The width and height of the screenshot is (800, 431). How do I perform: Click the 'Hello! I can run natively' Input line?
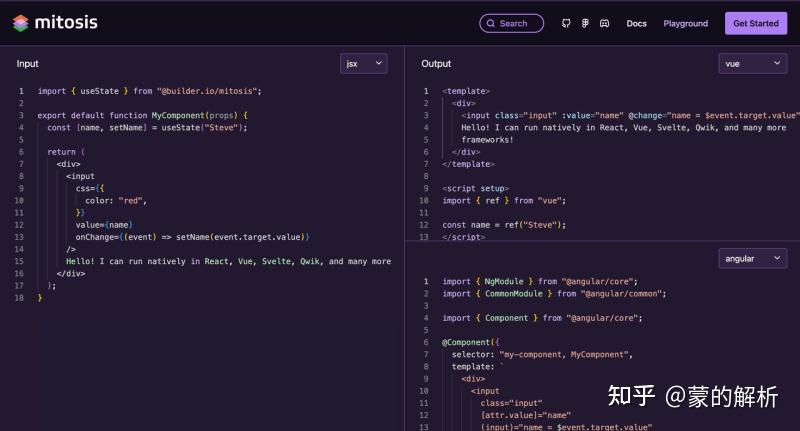click(x=229, y=262)
